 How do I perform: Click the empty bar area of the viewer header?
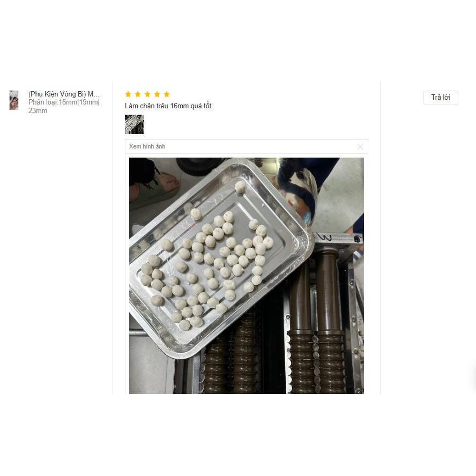(x=261, y=147)
